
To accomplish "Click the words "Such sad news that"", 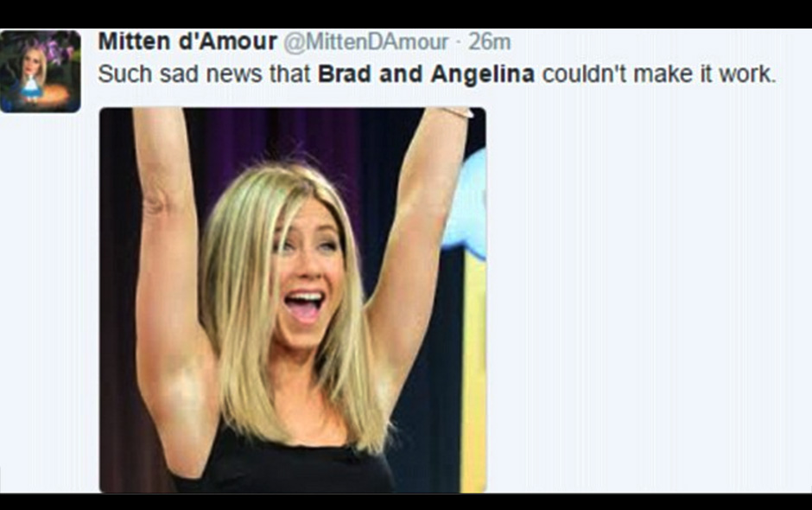I will pos(205,74).
